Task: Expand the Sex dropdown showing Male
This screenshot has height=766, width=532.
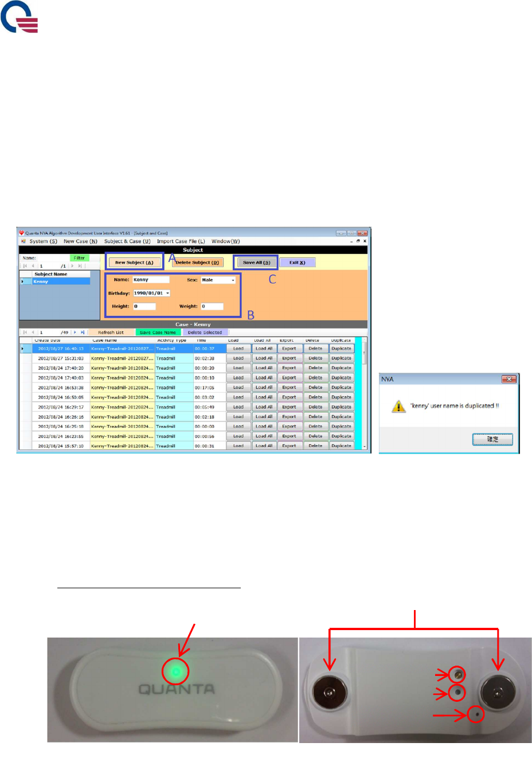Action: [x=233, y=280]
